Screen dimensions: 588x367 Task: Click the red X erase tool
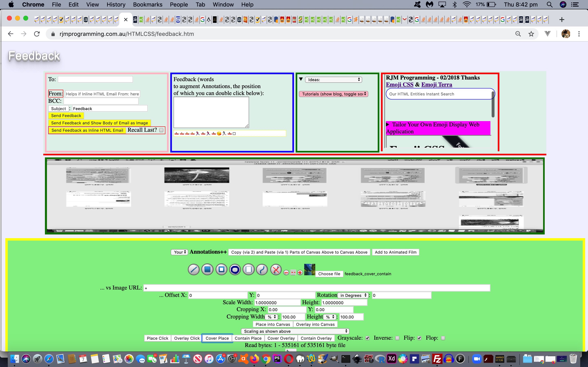276,269
